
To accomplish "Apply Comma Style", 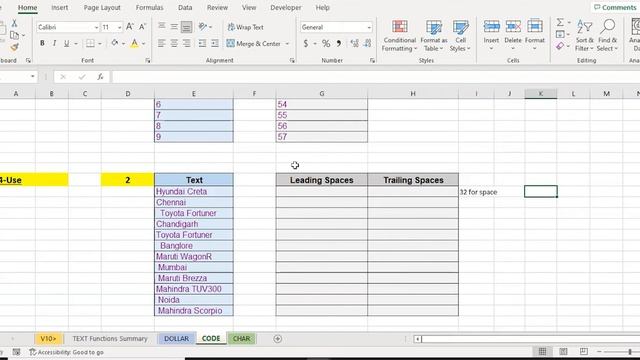I will (338, 43).
